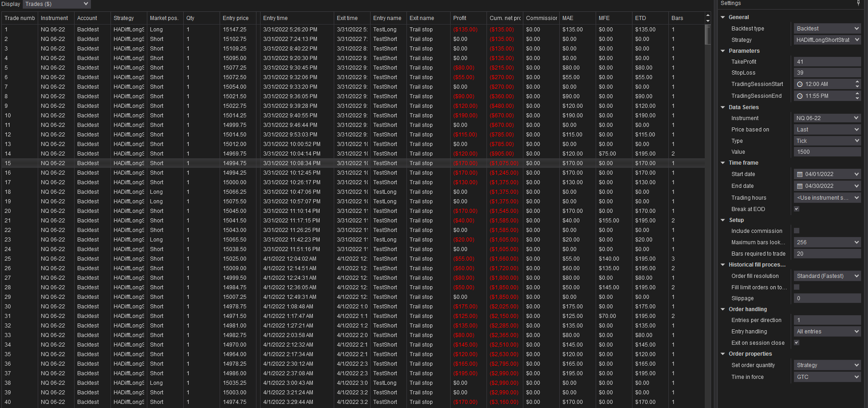
Task: Sort by the Entry time column header
Action: coord(297,18)
